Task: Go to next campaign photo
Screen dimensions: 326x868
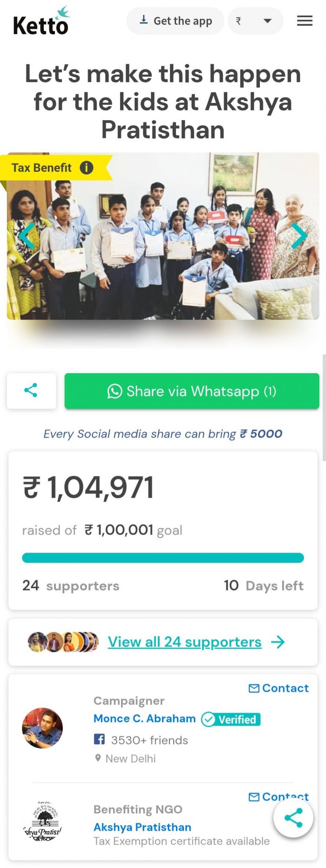Action: click(299, 235)
